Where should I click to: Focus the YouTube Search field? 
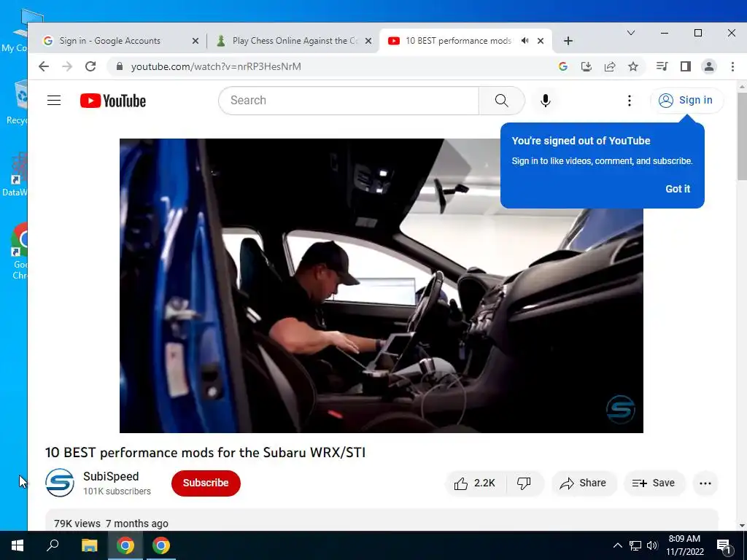[349, 101]
